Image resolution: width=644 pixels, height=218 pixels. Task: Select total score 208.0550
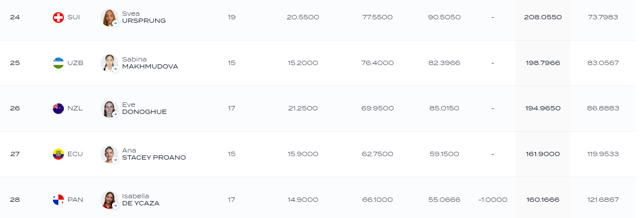543,17
